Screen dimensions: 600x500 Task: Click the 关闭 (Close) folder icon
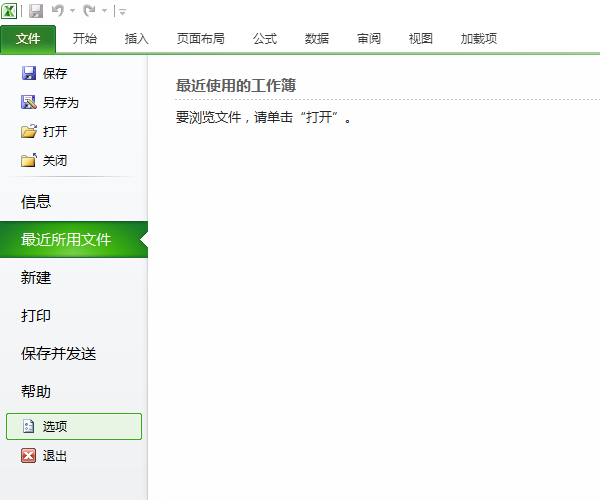[29, 160]
